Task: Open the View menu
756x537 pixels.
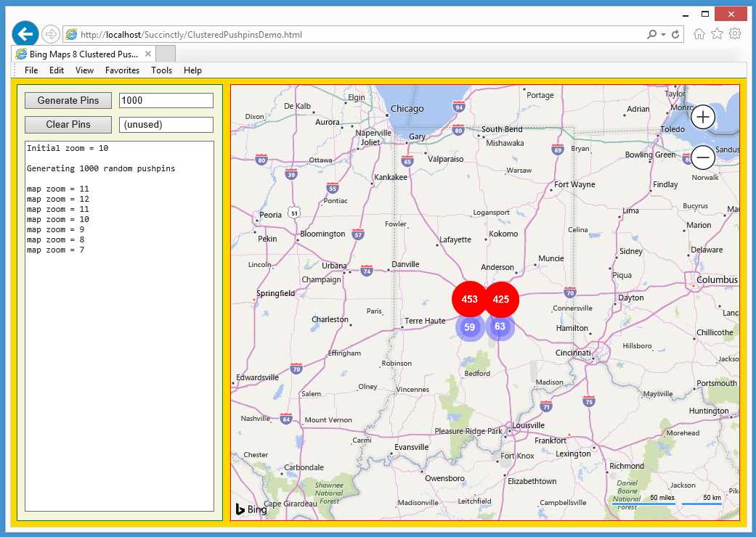Action: pos(84,70)
